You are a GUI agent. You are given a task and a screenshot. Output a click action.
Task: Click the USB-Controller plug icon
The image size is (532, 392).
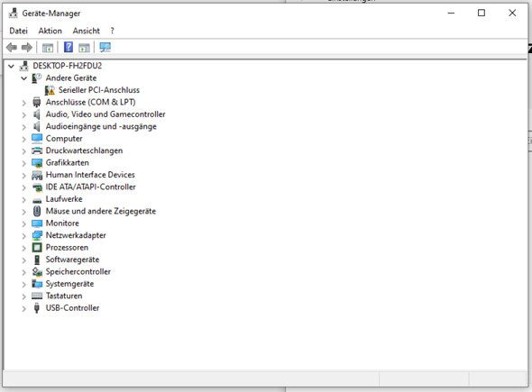pyautogui.click(x=37, y=308)
